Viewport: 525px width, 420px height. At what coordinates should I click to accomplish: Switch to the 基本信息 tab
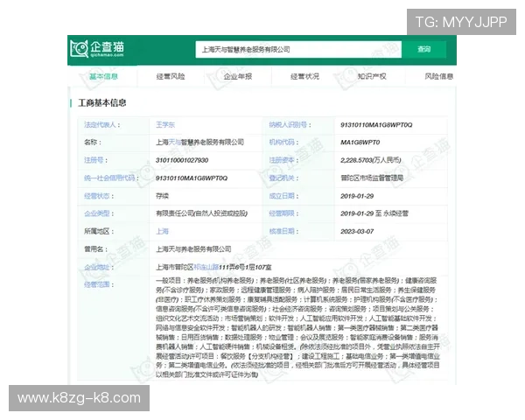point(103,76)
